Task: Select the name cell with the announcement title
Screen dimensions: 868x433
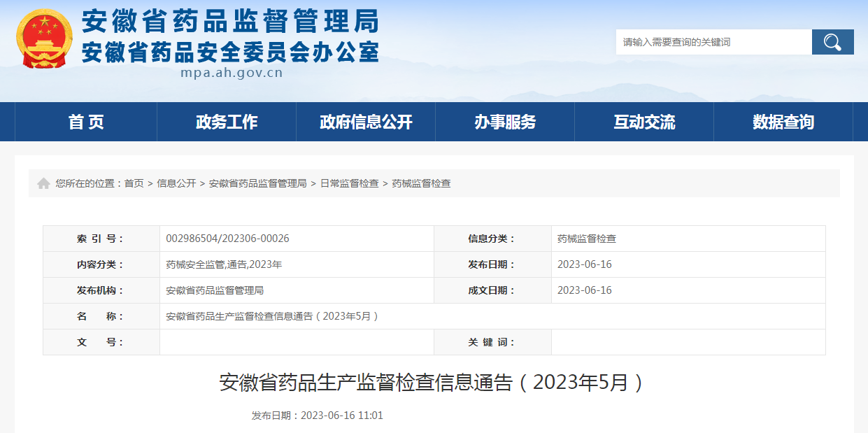Action: (492, 316)
